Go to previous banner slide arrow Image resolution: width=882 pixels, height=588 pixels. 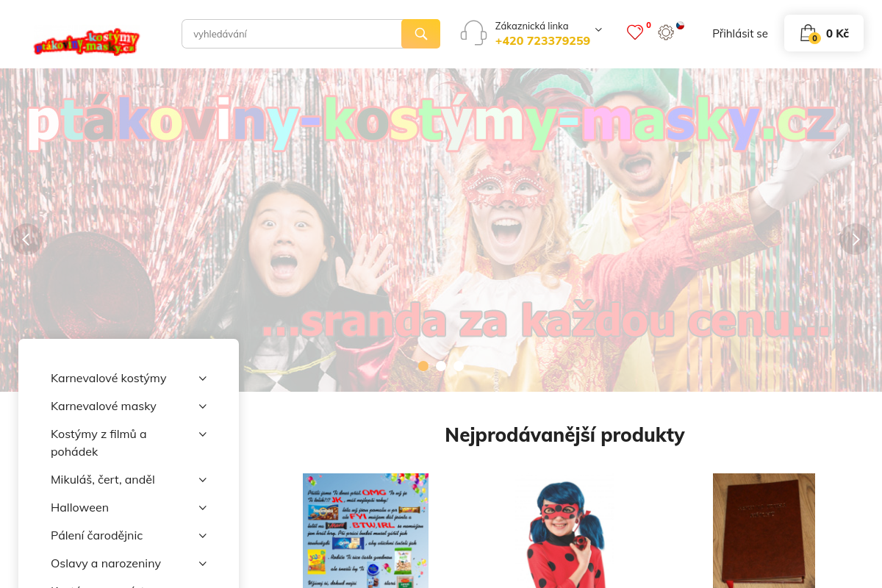(x=26, y=239)
